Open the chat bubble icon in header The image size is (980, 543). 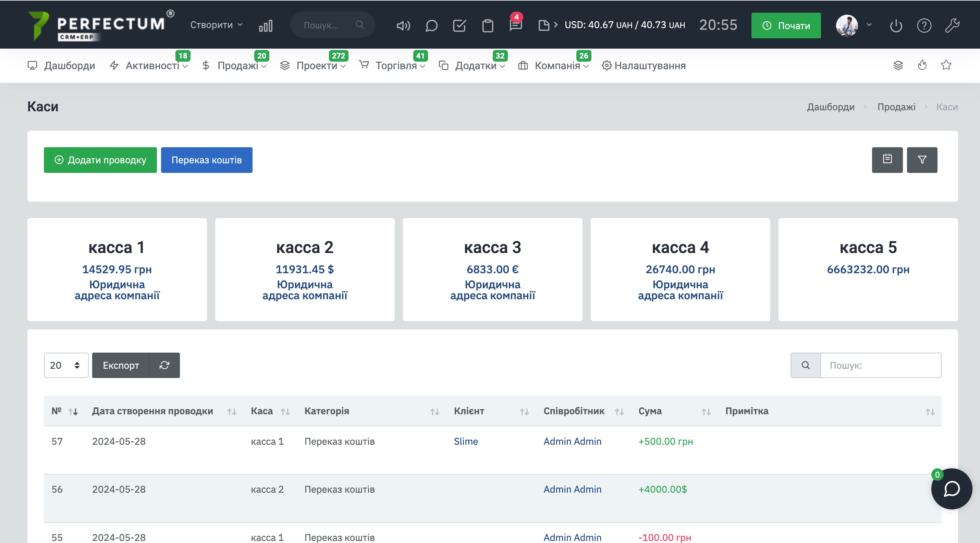pyautogui.click(x=431, y=25)
